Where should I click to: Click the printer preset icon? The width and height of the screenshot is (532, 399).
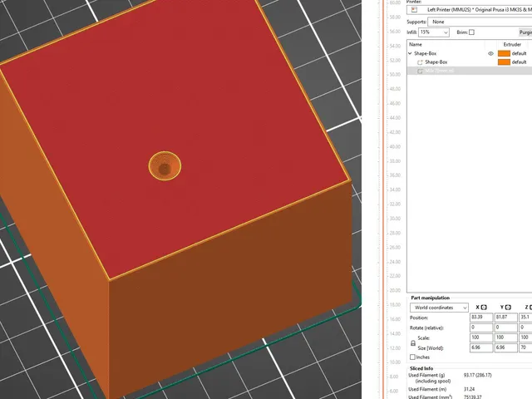pos(414,10)
